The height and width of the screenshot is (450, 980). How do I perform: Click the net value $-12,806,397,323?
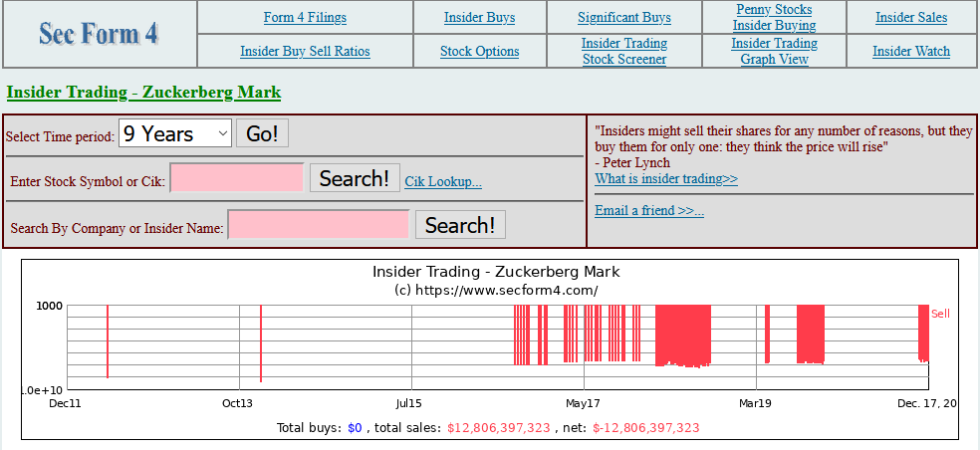(x=645, y=428)
